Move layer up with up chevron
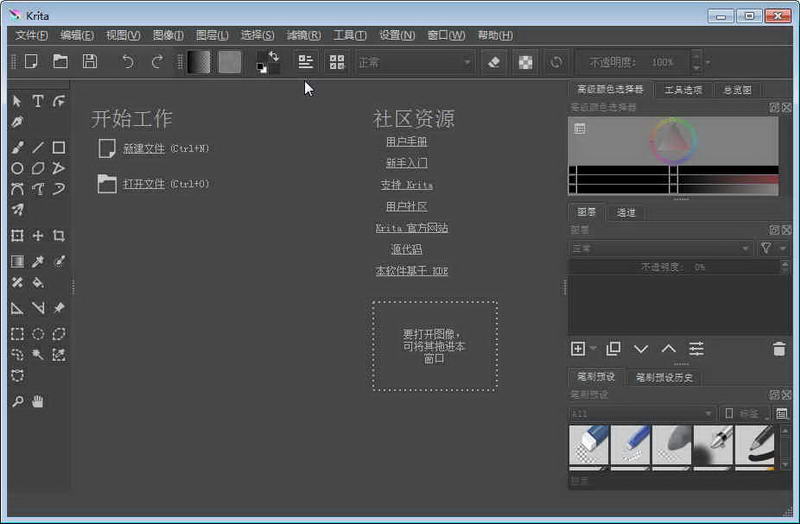800x524 pixels. pyautogui.click(x=668, y=349)
